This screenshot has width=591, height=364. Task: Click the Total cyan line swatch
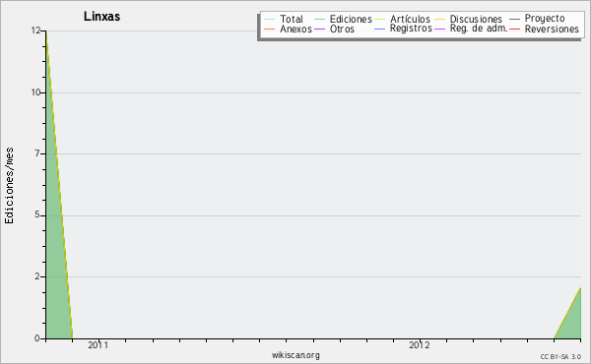click(x=270, y=19)
